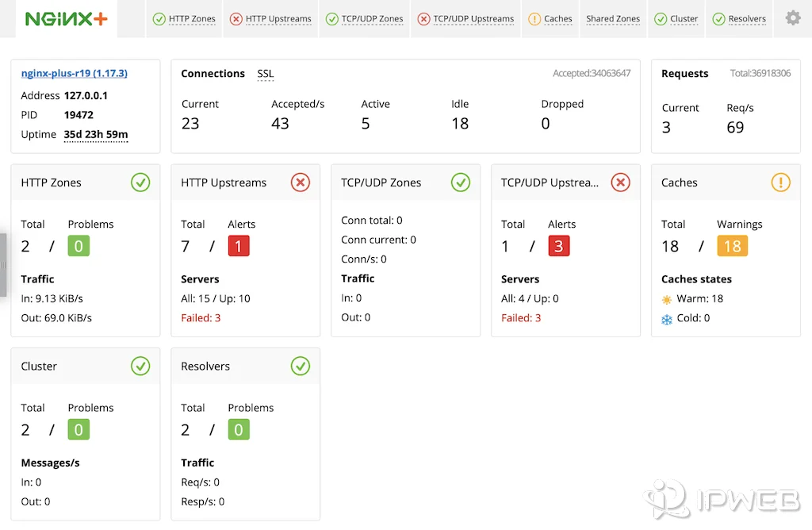
Task: Click 'Failed: 3' in HTTP Upstreams card
Action: point(201,318)
